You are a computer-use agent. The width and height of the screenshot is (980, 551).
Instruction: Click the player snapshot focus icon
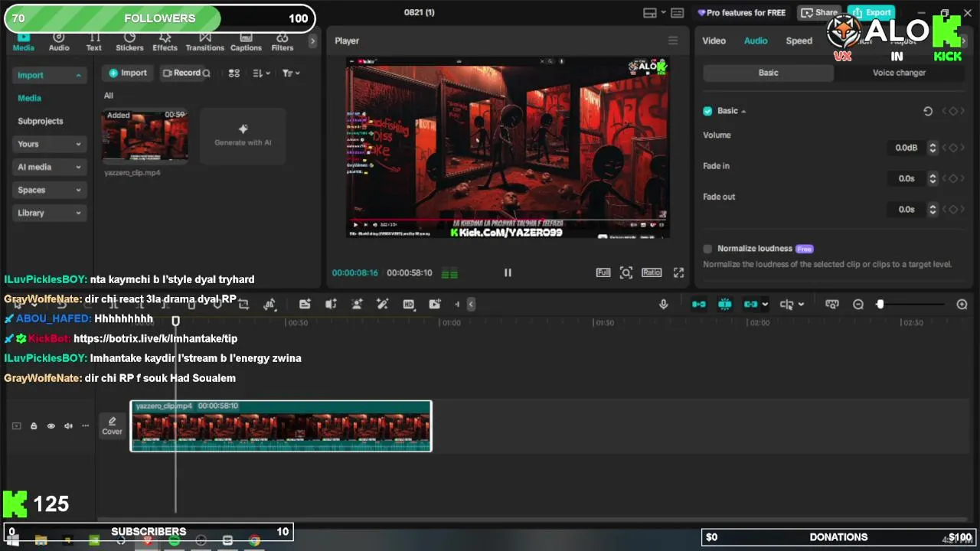click(x=626, y=272)
